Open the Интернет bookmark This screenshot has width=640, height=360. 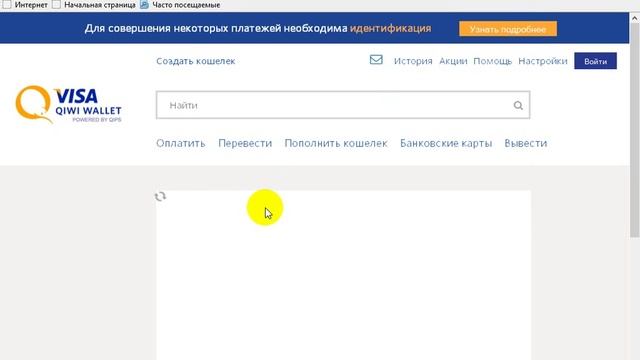point(25,5)
